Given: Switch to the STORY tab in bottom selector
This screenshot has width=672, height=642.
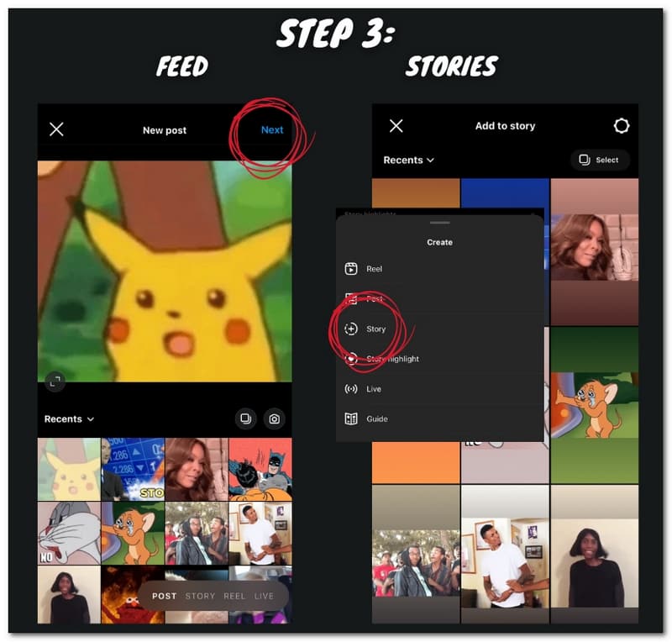Looking at the screenshot, I should [200, 596].
